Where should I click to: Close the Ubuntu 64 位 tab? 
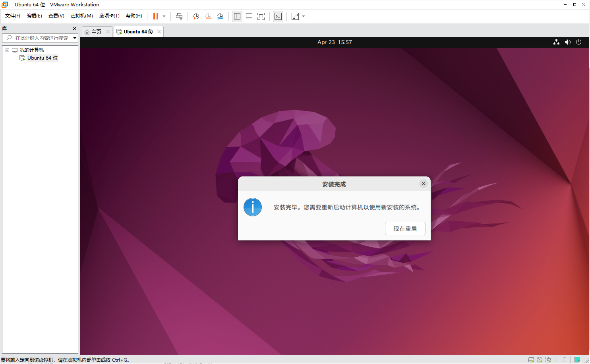click(x=159, y=32)
